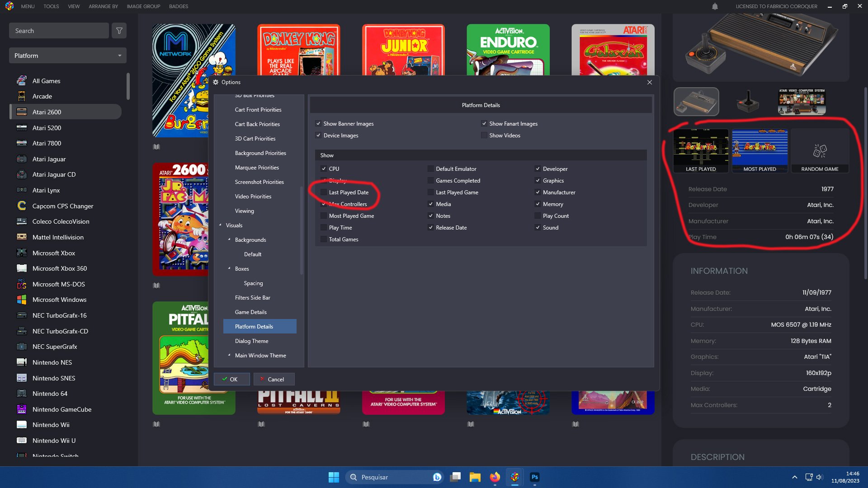Enable Default Emulator checkbox
The height and width of the screenshot is (488, 868).
[x=431, y=169]
